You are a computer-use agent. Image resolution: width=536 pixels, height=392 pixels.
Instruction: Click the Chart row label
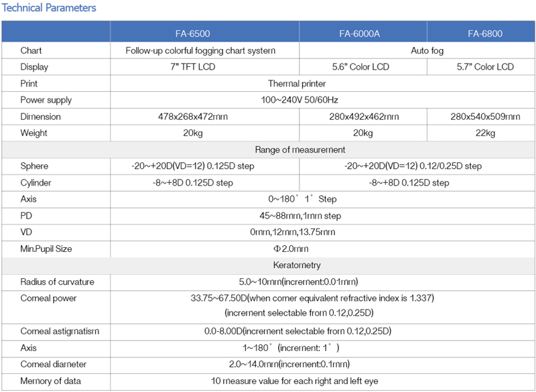[31, 50]
